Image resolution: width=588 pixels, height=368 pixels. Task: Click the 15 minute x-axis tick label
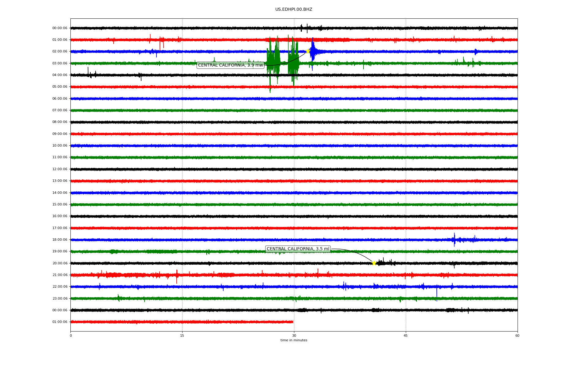coord(182,335)
